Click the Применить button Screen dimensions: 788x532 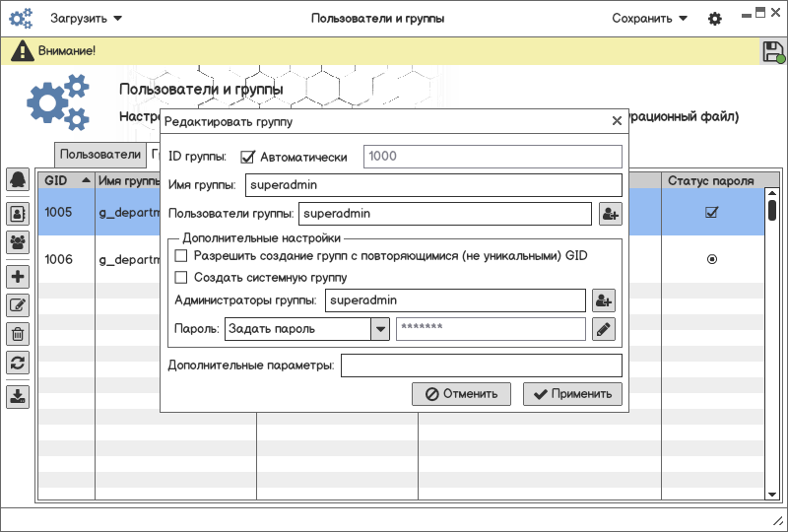(572, 394)
